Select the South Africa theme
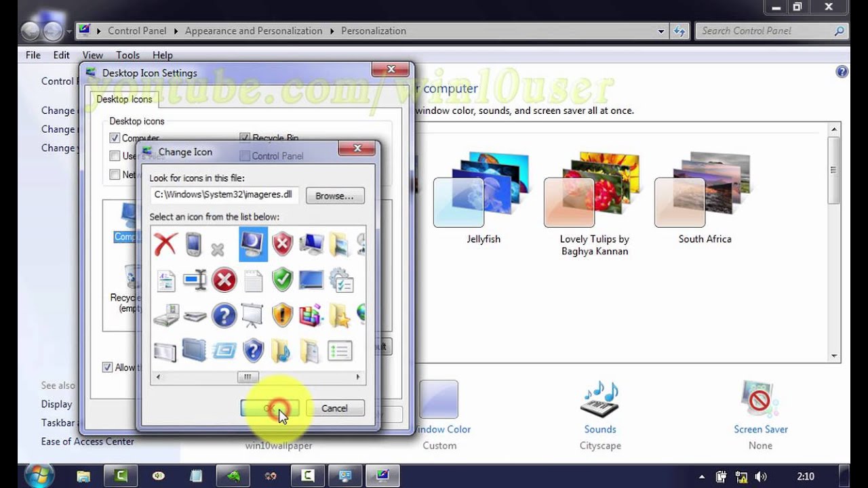The height and width of the screenshot is (488, 868). [705, 199]
